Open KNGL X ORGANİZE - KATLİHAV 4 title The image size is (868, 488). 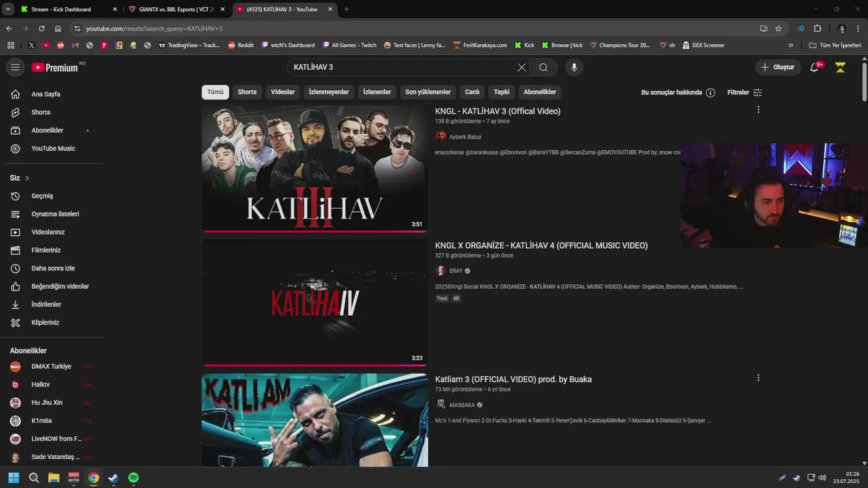pyautogui.click(x=541, y=245)
